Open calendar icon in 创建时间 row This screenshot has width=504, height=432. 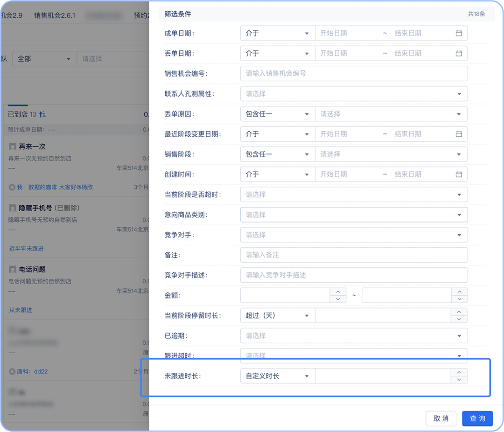pos(459,174)
